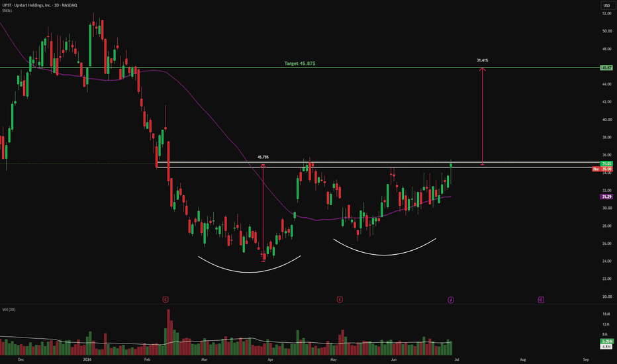Click the 42.00 price axis label

point(607,102)
